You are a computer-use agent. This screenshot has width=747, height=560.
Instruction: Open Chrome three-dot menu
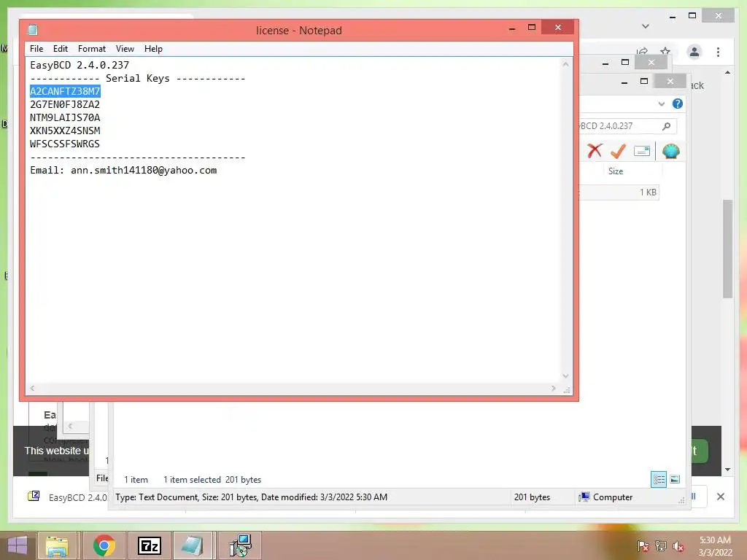pyautogui.click(x=718, y=52)
